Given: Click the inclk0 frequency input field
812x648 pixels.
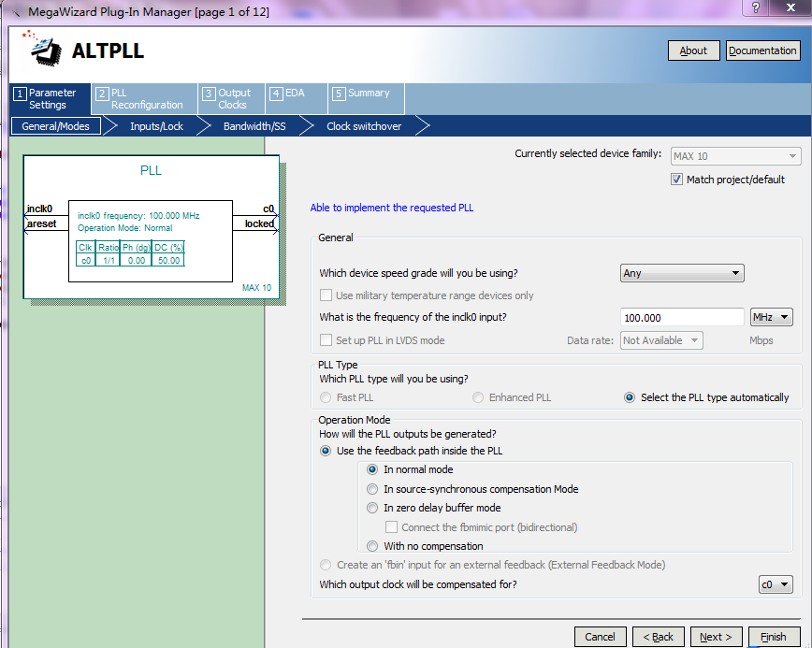Looking at the screenshot, I should click(x=682, y=317).
